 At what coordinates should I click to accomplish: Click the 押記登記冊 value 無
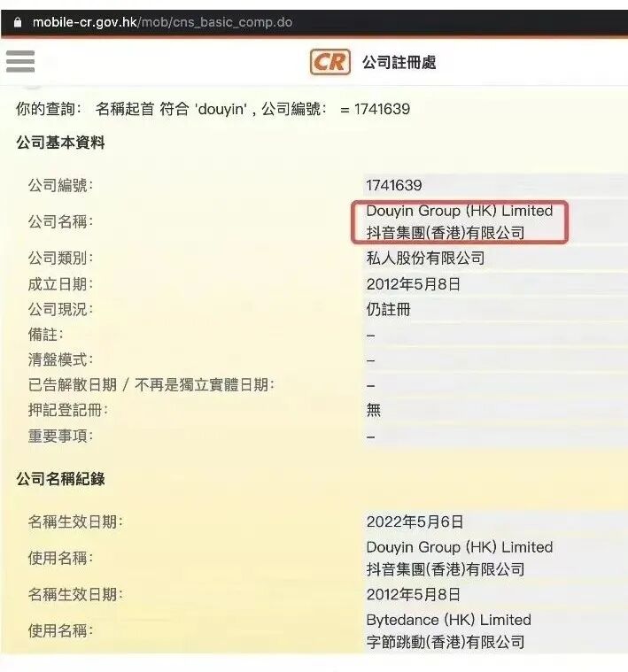374,410
